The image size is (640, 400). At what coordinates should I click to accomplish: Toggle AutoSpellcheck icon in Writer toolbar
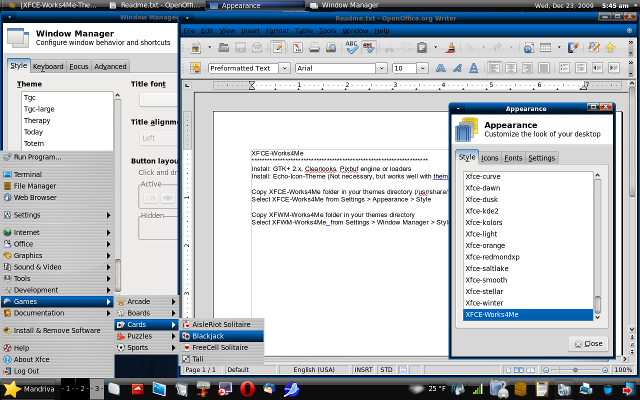pos(369,48)
